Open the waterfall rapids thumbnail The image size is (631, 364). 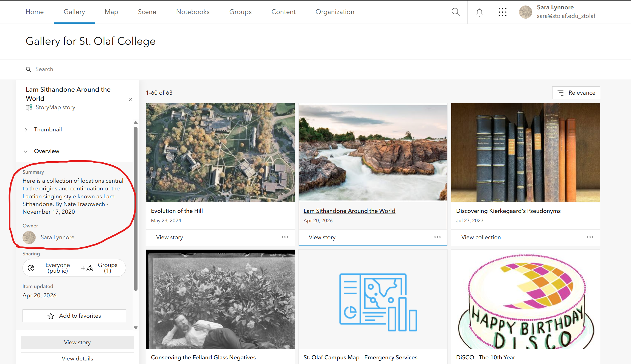[x=373, y=153]
